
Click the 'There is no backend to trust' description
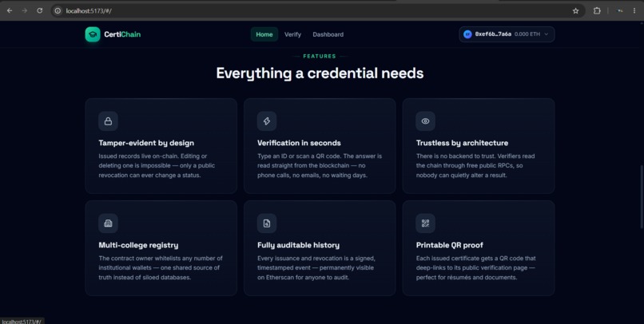tap(475, 166)
